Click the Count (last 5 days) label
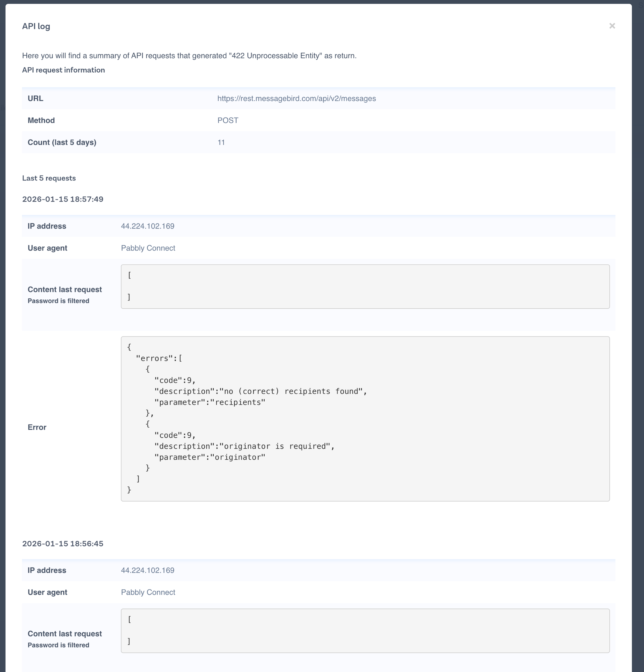This screenshot has height=672, width=644. pyautogui.click(x=62, y=143)
